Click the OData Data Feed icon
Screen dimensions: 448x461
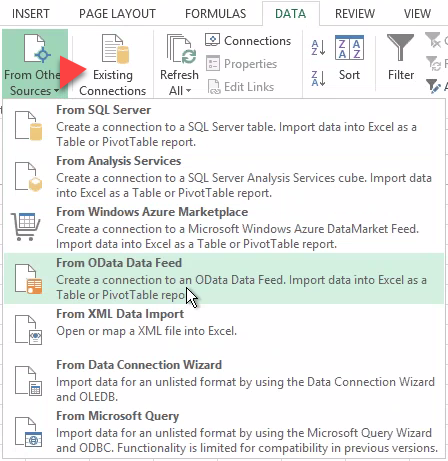pyautogui.click(x=28, y=279)
